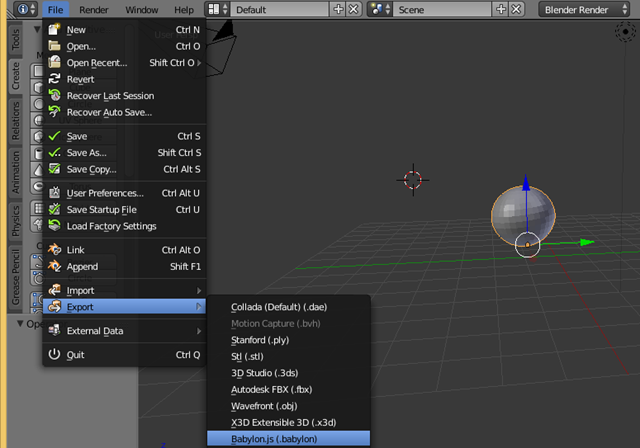Choose New from the File menu

pos(124,30)
